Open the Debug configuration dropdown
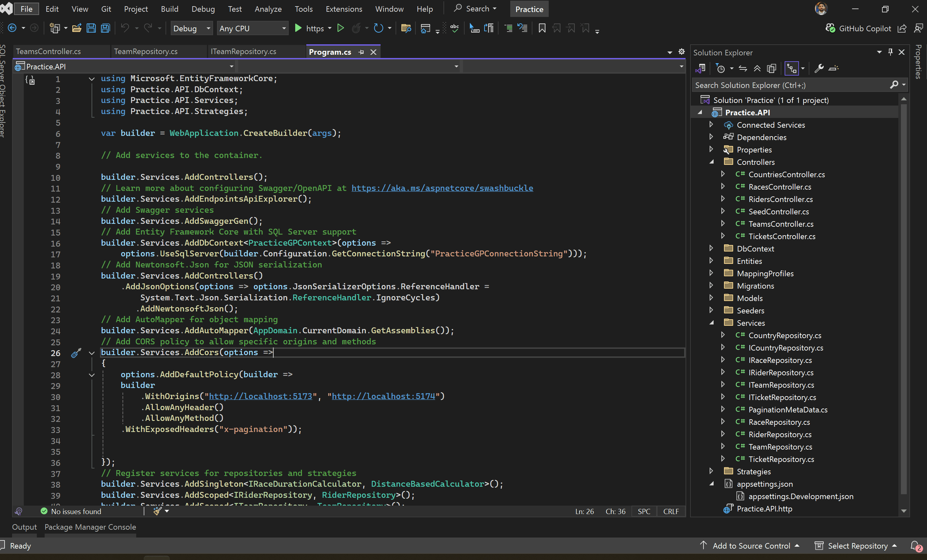 [x=192, y=28]
